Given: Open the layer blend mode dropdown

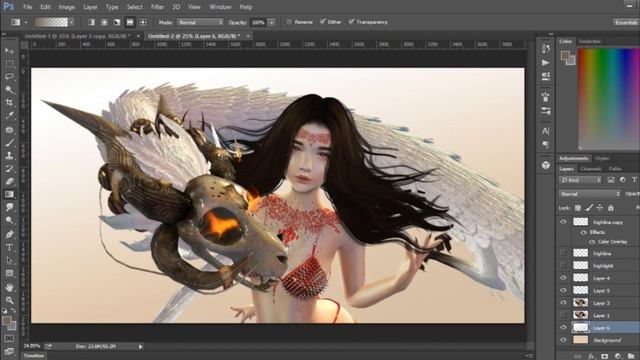Looking at the screenshot, I should click(x=590, y=194).
